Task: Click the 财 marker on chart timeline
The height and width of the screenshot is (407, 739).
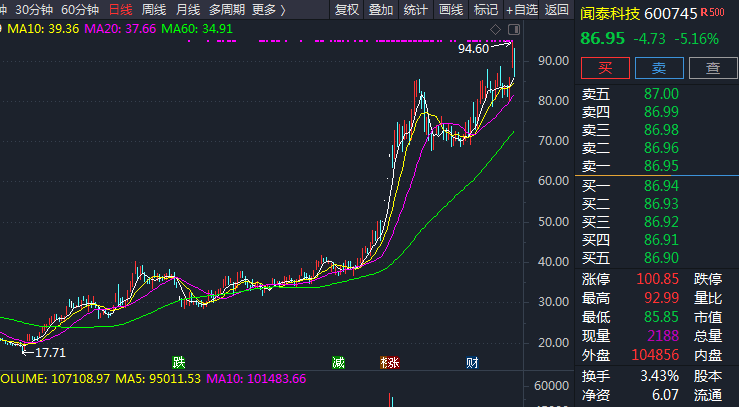Action: tap(472, 362)
